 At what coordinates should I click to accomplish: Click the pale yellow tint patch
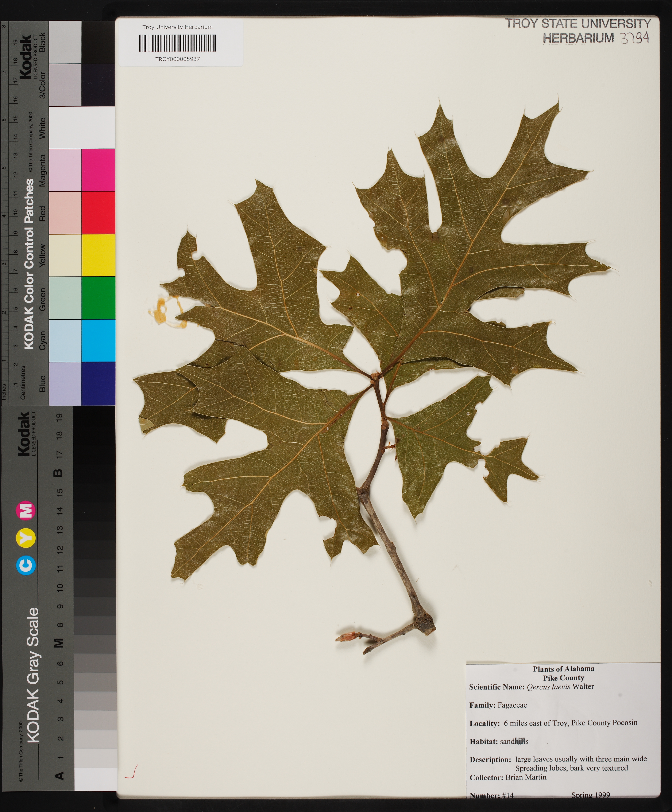coord(65,255)
